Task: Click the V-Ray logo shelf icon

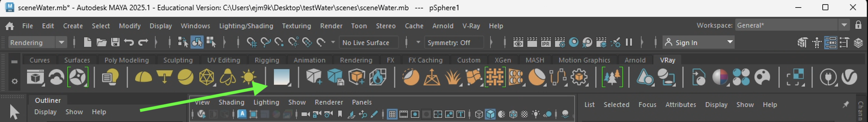Action: tap(849, 77)
